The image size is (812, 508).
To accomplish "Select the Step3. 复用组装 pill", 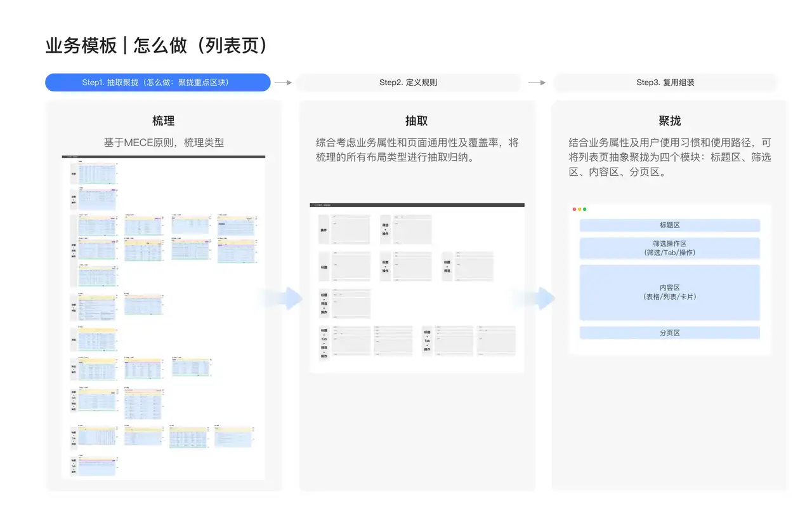I will pos(665,83).
